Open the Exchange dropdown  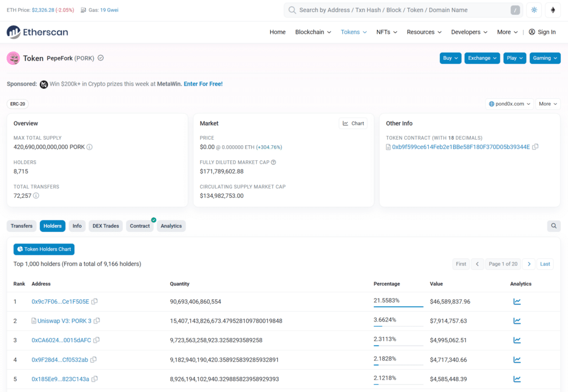[x=482, y=58]
